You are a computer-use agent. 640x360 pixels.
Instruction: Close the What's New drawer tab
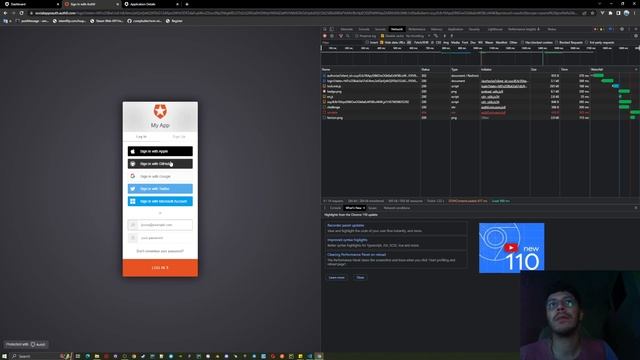tap(364, 208)
